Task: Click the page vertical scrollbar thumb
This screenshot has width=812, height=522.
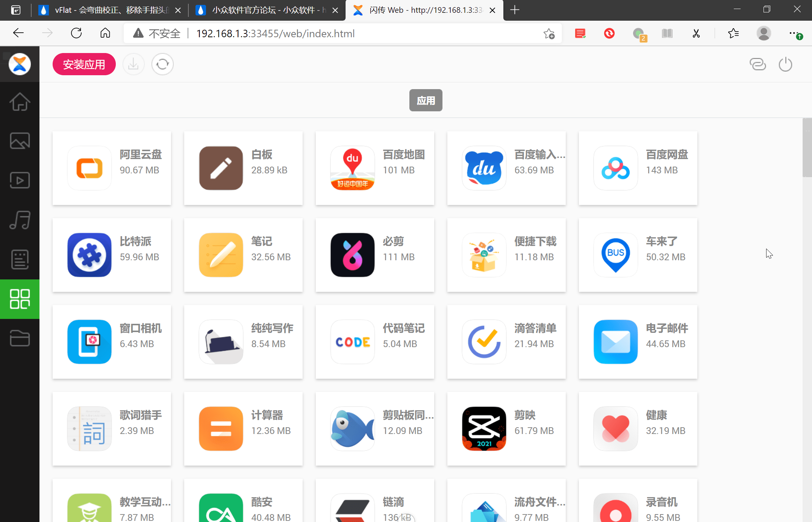Action: (x=807, y=147)
